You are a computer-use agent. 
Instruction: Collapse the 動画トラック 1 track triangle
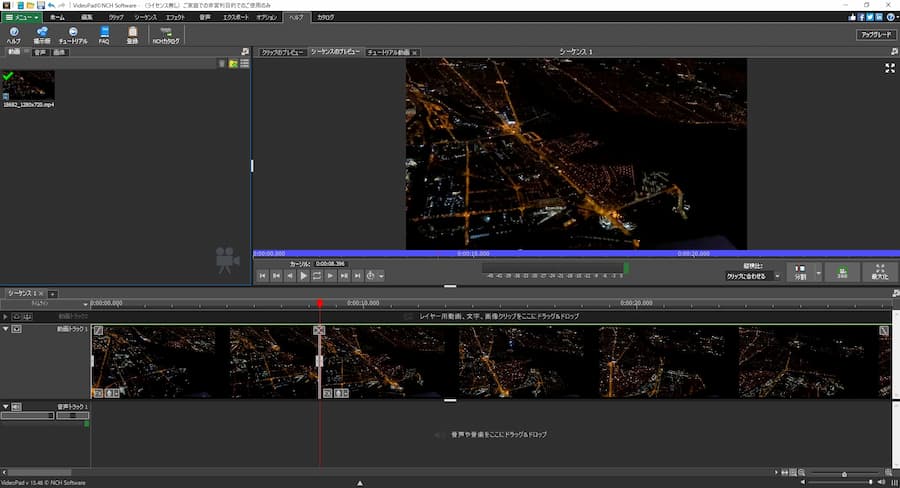[x=5, y=329]
